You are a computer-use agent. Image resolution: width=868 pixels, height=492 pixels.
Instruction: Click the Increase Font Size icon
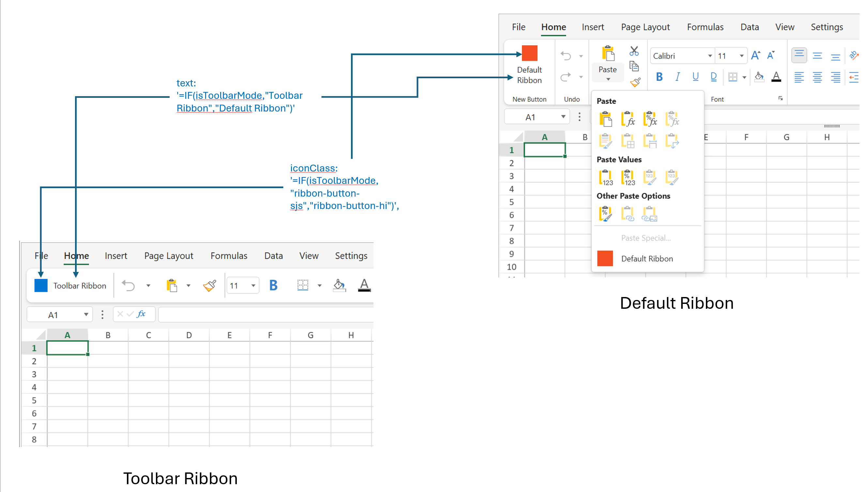point(755,55)
